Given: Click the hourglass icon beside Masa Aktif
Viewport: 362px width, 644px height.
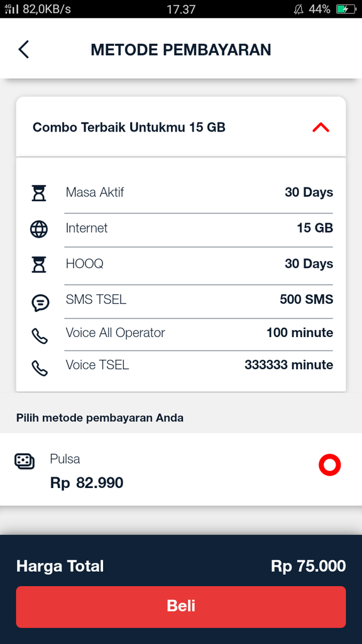Looking at the screenshot, I should (x=40, y=192).
